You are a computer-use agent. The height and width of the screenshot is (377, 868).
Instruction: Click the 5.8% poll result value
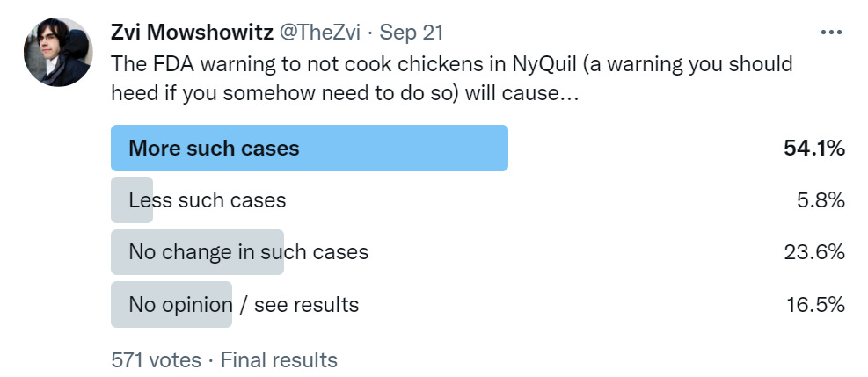point(821,200)
